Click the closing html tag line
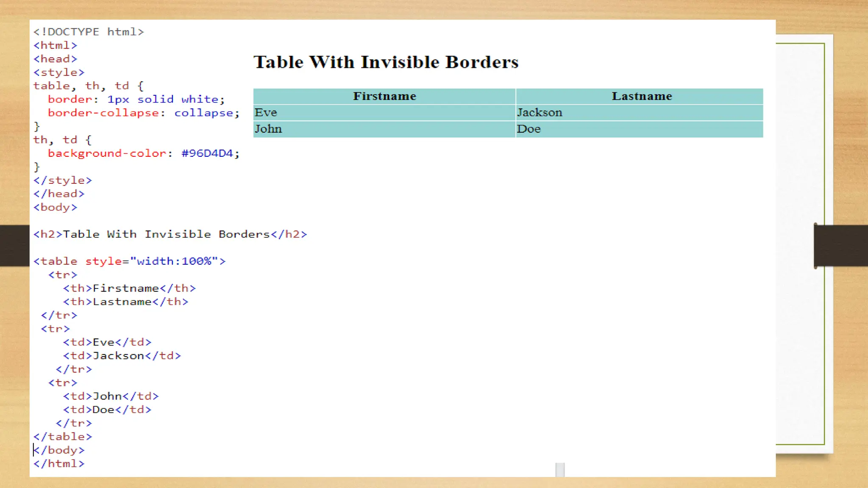The height and width of the screenshot is (488, 868). click(x=59, y=464)
